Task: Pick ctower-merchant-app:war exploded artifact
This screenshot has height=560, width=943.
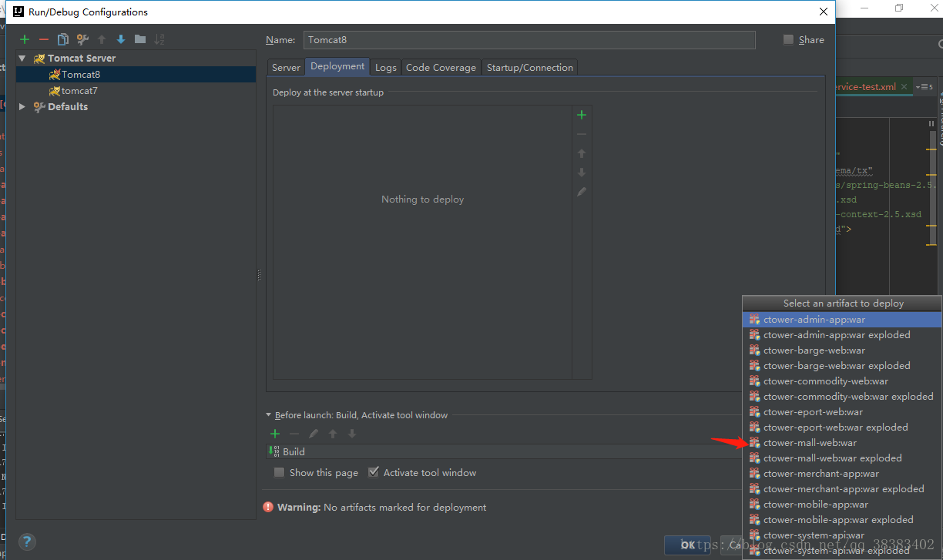Action: tap(842, 488)
